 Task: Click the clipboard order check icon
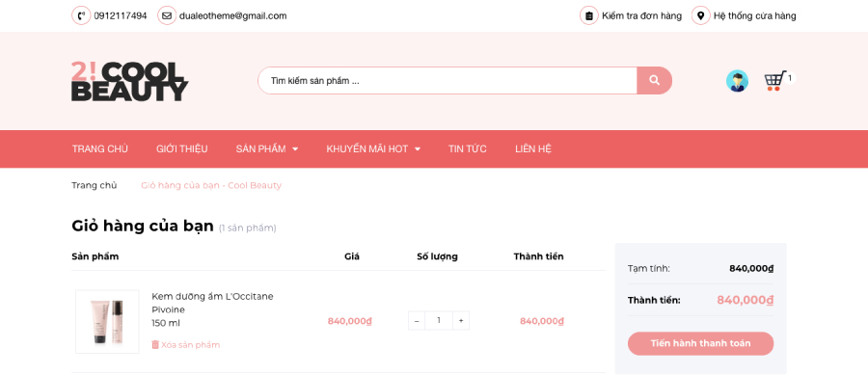point(589,15)
